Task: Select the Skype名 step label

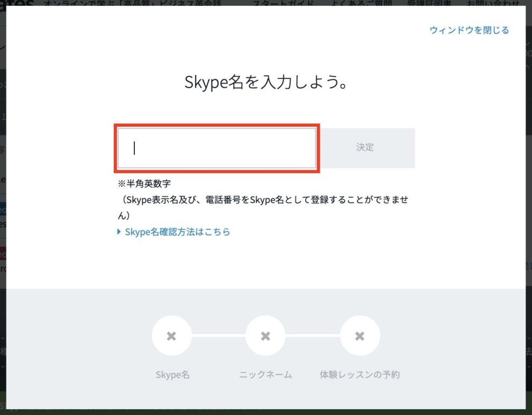Action: pyautogui.click(x=171, y=375)
